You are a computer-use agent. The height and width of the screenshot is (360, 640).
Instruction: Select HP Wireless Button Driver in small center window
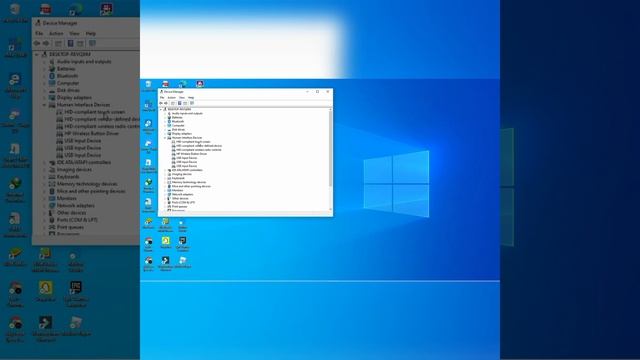[x=191, y=154]
